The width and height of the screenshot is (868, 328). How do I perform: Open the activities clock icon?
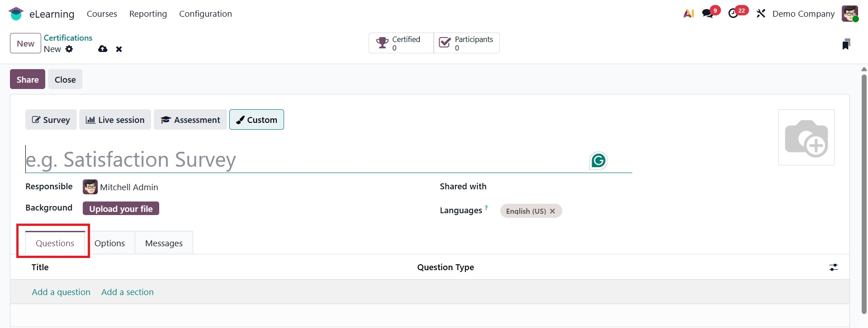coord(733,14)
